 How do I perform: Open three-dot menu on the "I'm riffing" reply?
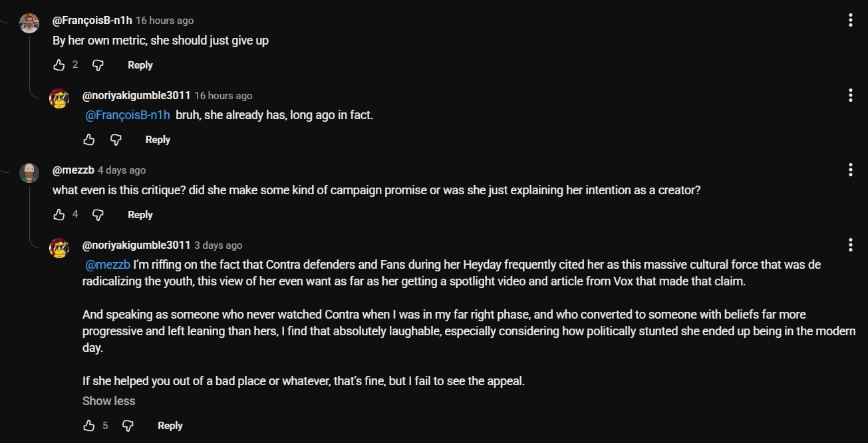coord(850,245)
